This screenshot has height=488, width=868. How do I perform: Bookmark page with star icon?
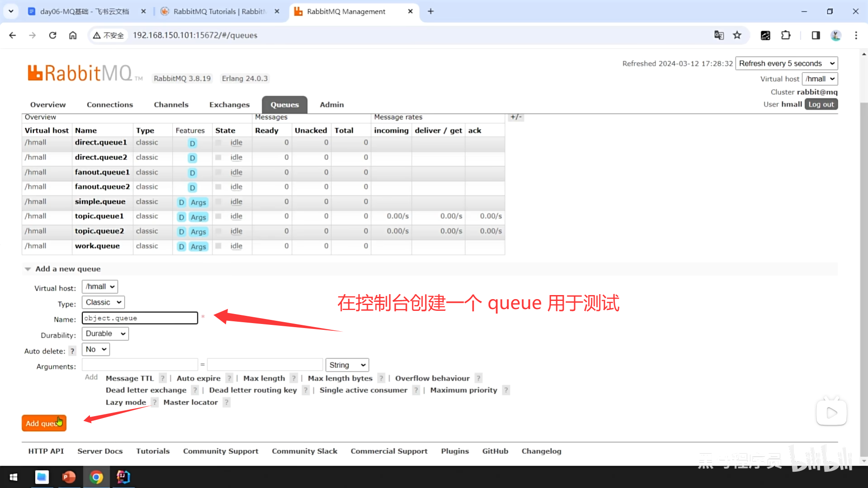737,35
